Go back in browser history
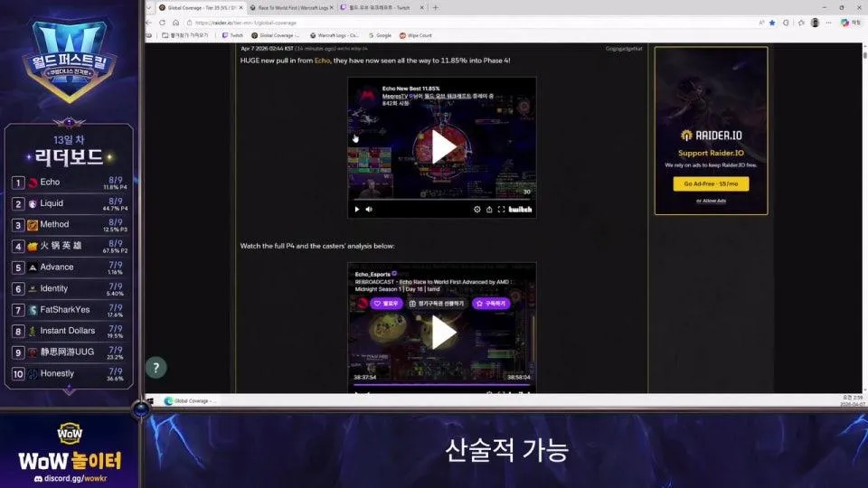 click(x=148, y=23)
